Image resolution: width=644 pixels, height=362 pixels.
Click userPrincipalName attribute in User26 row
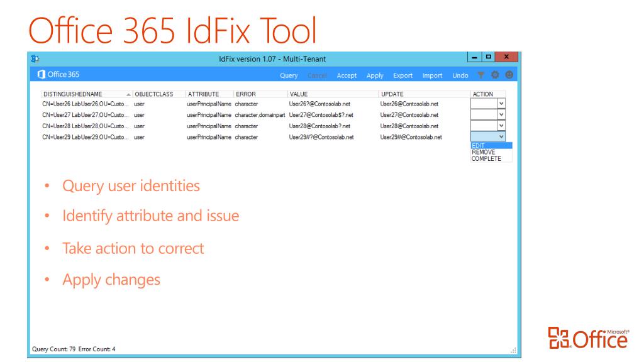coord(209,104)
